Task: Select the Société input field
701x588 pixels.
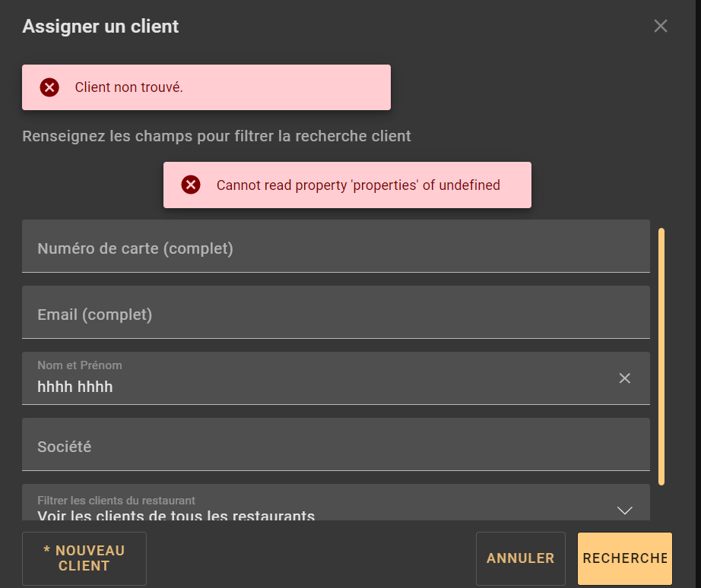Action: coord(335,446)
